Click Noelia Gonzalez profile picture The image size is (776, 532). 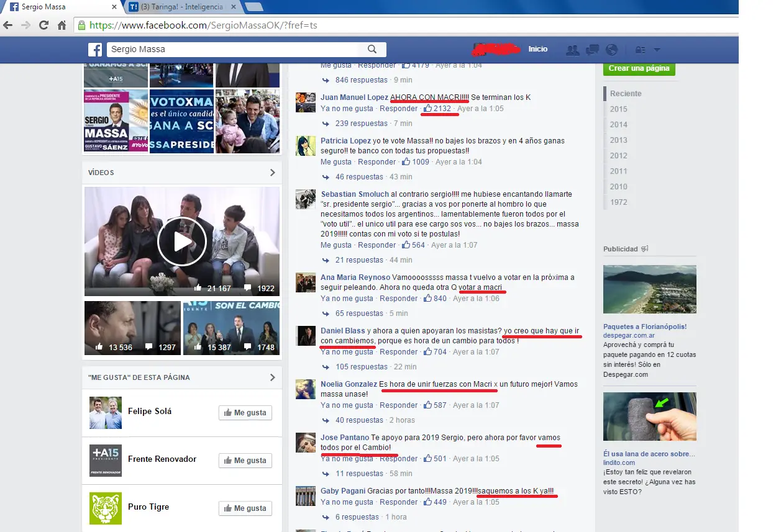coord(306,389)
